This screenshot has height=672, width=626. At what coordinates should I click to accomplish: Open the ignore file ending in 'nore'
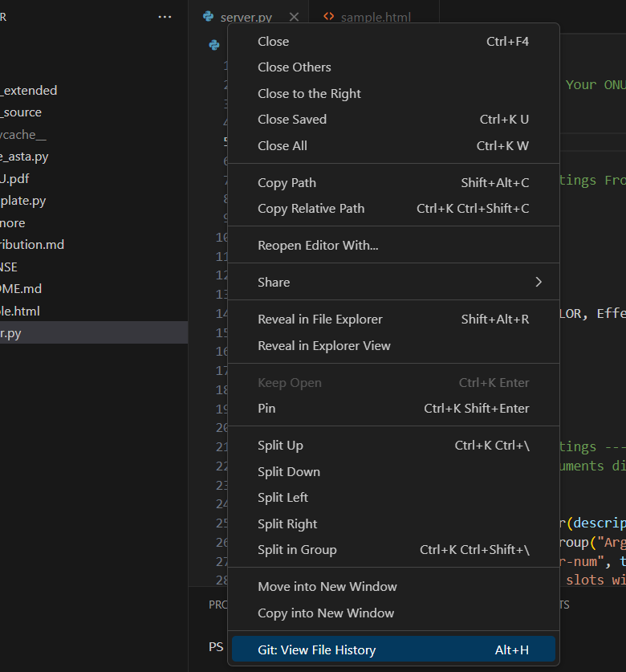point(94,223)
